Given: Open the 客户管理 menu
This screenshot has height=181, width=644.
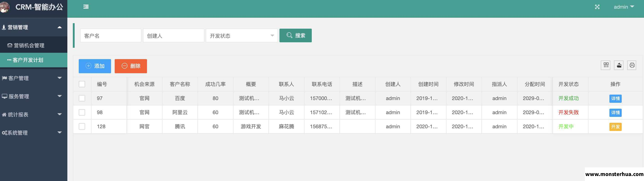Looking at the screenshot, I should click(33, 78).
